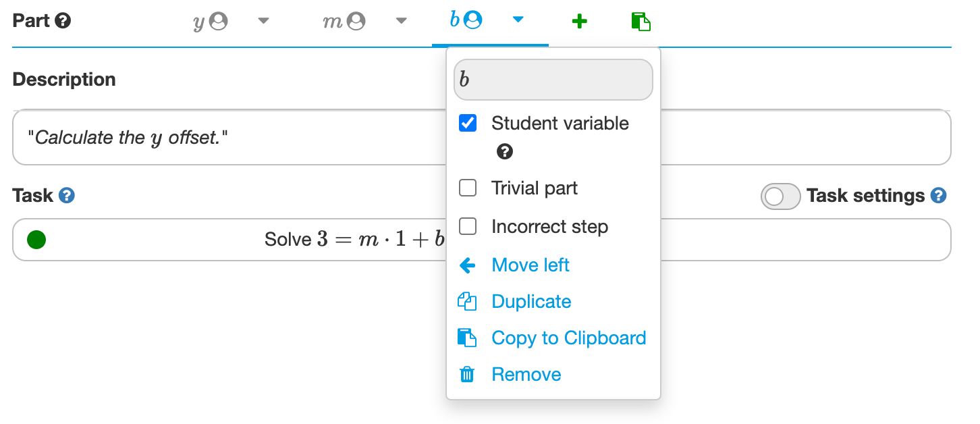Click the duplicate-pages icon beside Duplicate

pos(467,301)
